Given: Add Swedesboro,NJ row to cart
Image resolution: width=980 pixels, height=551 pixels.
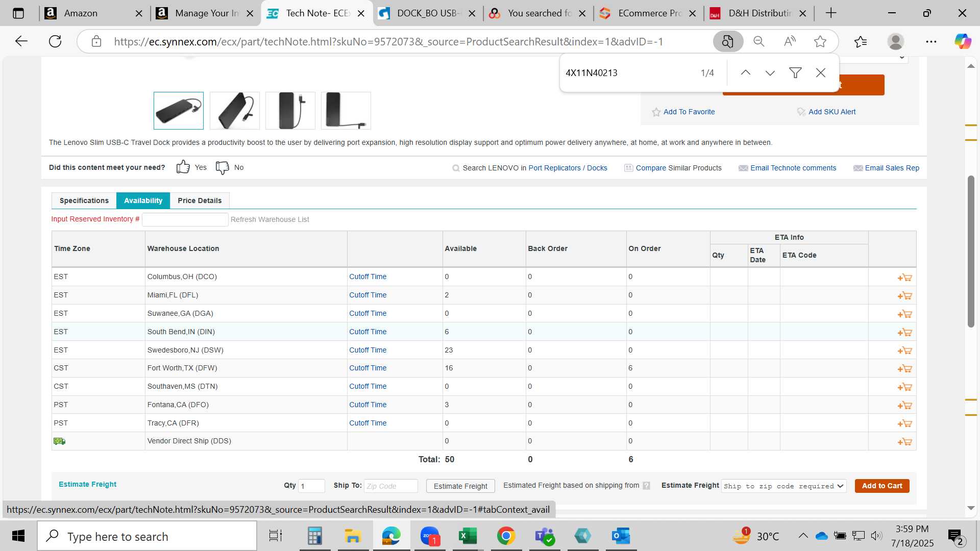Looking at the screenshot, I should pyautogui.click(x=904, y=350).
